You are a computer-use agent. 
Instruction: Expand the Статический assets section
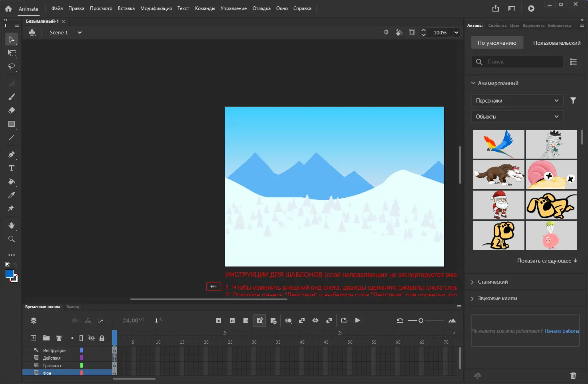[x=494, y=282]
